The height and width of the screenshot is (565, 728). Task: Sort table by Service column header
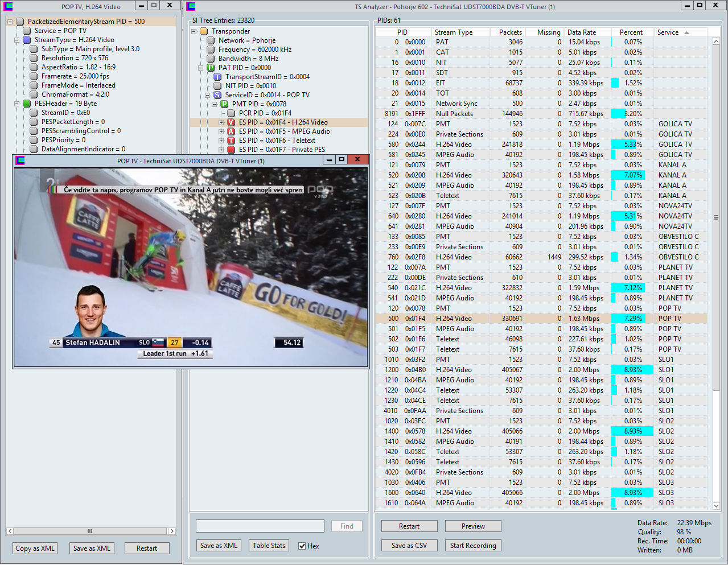pos(680,32)
